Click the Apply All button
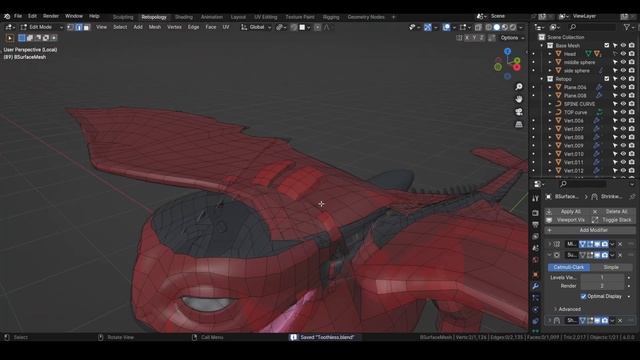This screenshot has width=640, height=360. (x=567, y=211)
